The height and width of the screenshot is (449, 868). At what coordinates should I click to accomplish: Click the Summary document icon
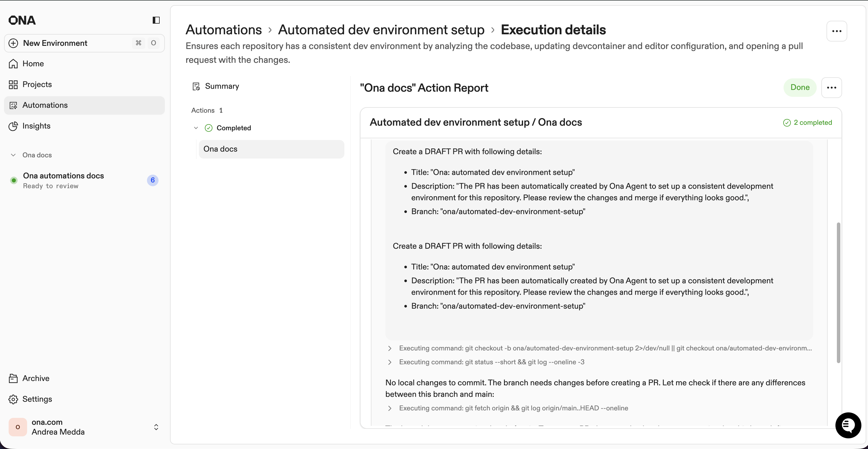click(x=197, y=86)
